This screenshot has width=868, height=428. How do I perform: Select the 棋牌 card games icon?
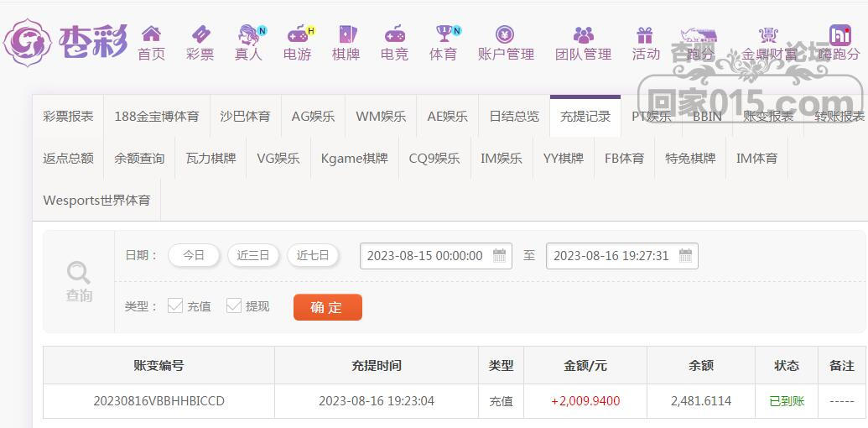click(346, 34)
